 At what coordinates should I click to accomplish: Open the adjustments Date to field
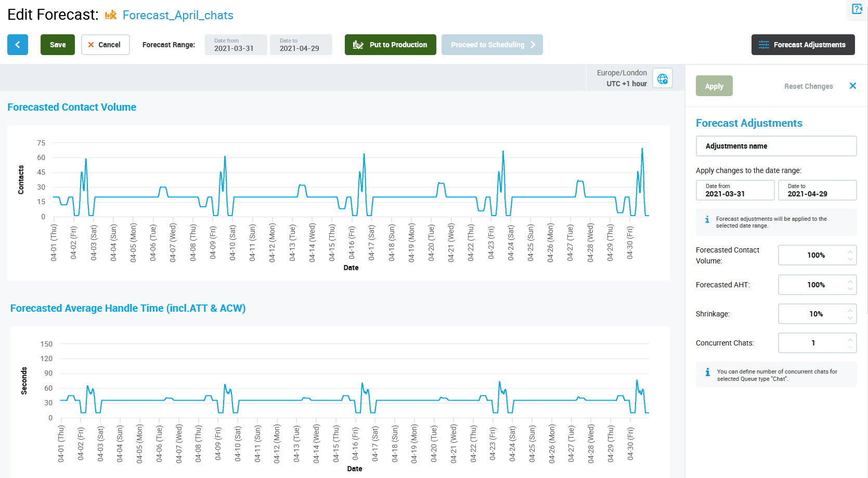[817, 190]
